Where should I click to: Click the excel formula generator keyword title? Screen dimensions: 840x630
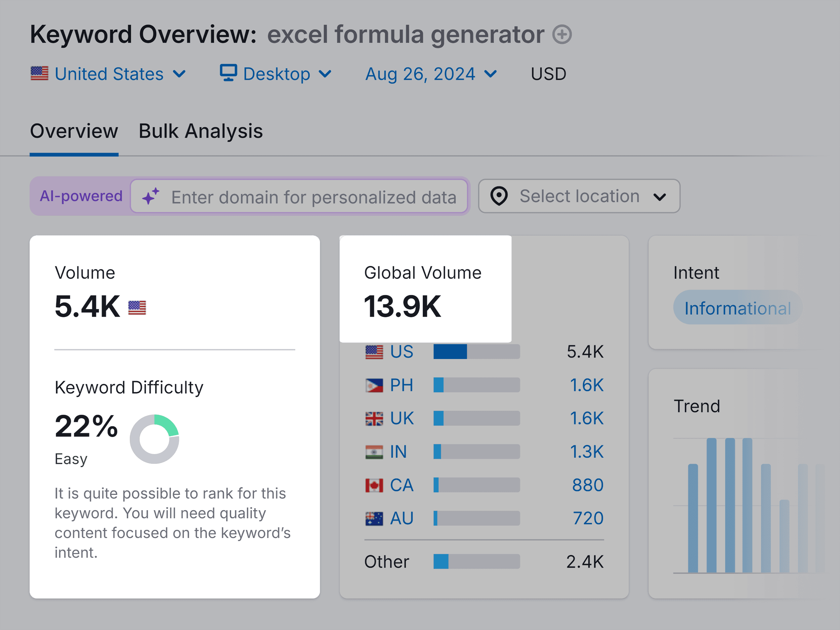406,35
